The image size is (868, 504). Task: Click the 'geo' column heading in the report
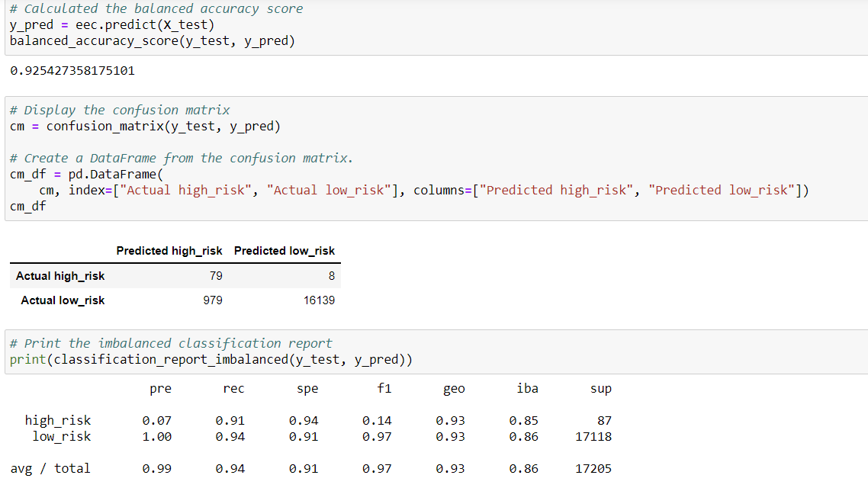(x=454, y=389)
